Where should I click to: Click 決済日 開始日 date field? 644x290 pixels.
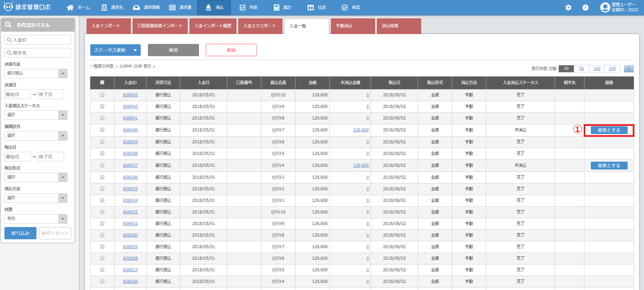tap(18, 94)
